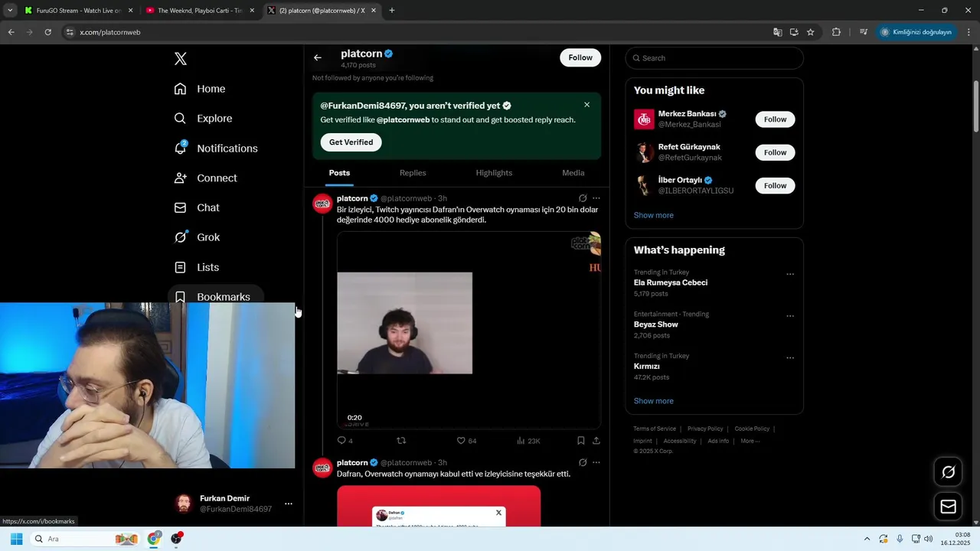Image resolution: width=980 pixels, height=551 pixels.
Task: Show hidden system tray icons
Action: click(867, 539)
